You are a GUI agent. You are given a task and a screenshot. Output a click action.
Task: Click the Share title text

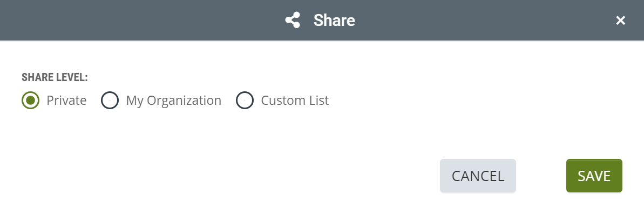(x=334, y=20)
